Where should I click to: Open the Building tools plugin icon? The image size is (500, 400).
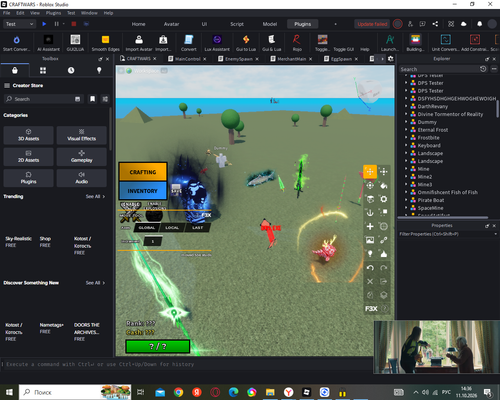pyautogui.click(x=415, y=43)
